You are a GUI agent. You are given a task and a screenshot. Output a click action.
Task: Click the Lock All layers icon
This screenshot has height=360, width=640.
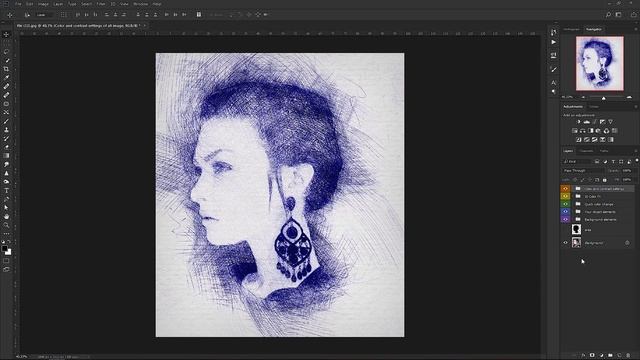coord(604,180)
